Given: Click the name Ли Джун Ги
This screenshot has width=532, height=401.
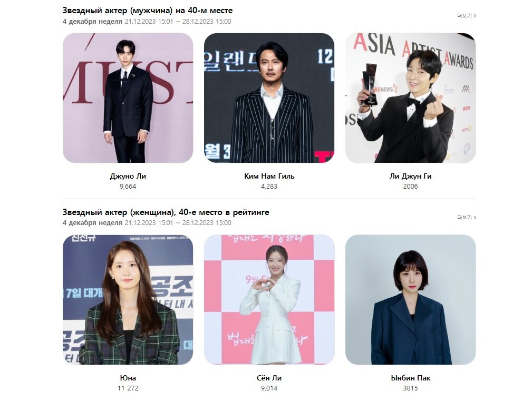Looking at the screenshot, I should 411,177.
